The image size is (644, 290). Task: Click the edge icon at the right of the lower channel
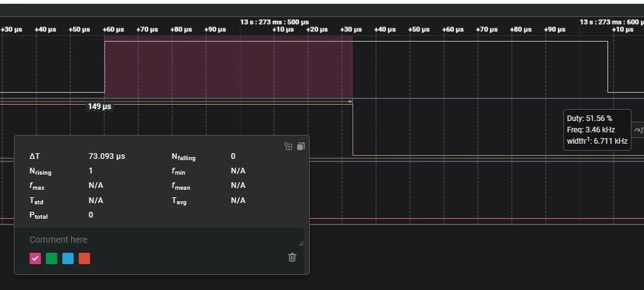point(638,130)
